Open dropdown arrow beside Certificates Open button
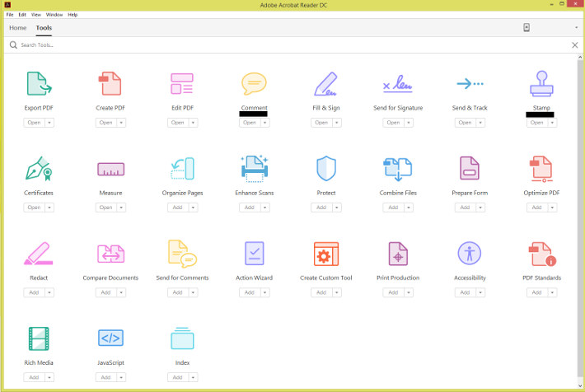Image resolution: width=585 pixels, height=392 pixels. [x=49, y=208]
